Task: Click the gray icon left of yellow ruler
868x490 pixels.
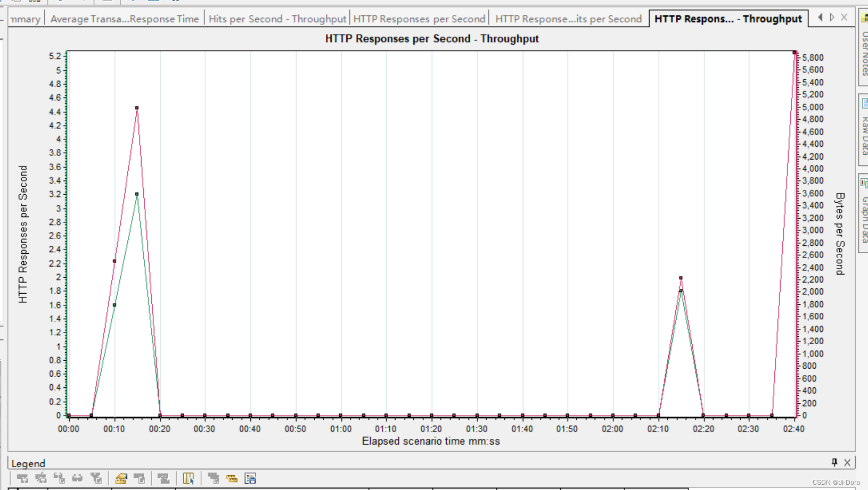Action: [x=214, y=478]
